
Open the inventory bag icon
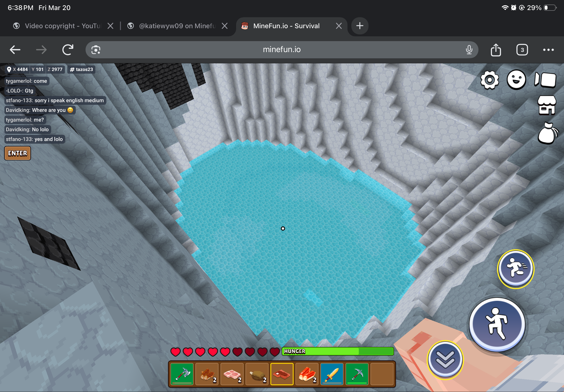(x=547, y=133)
